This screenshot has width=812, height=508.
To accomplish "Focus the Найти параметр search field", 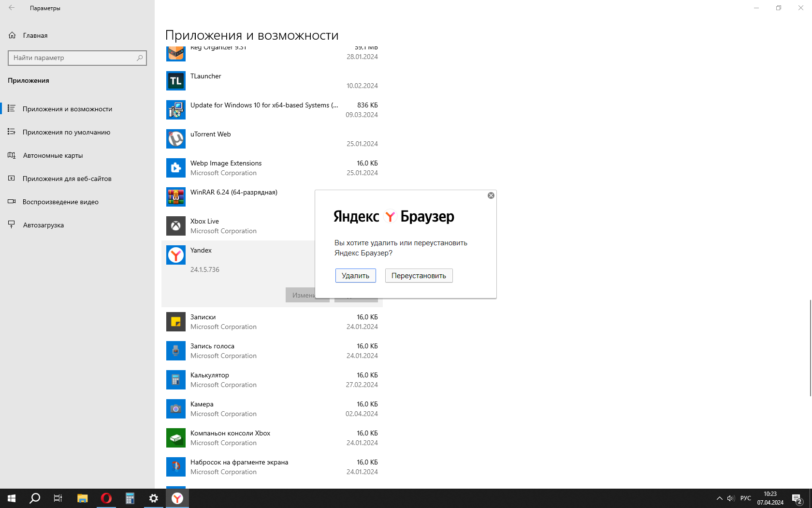I will coord(77,58).
